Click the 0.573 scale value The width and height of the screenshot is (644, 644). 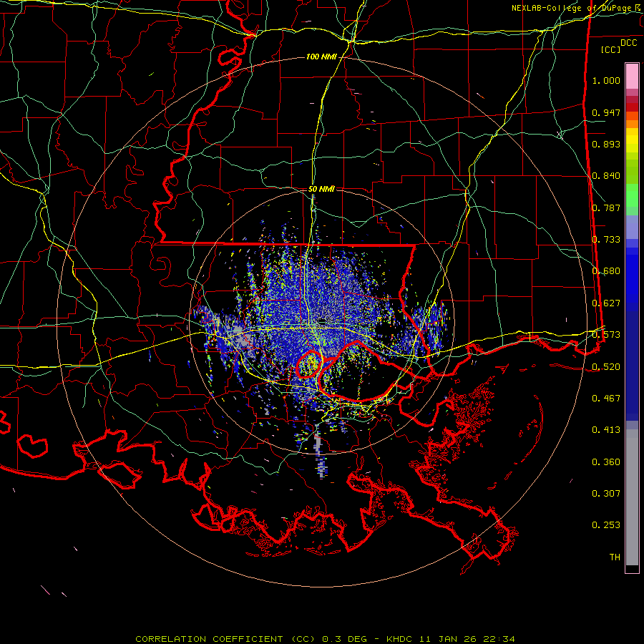606,335
